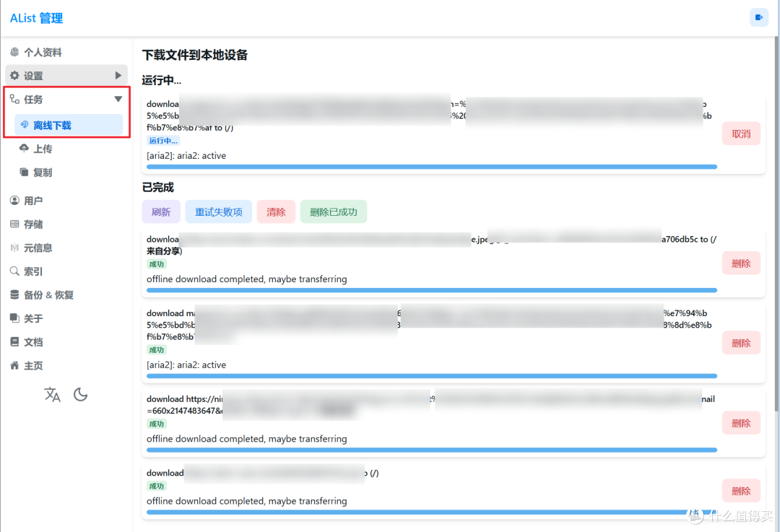
Task: Click the running task's blue progress bar
Action: (x=430, y=167)
